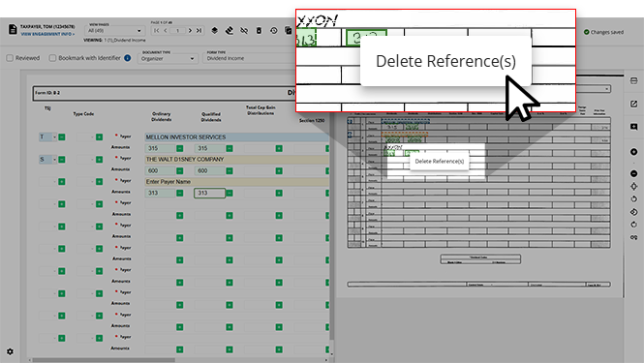Click the rotate icon with the center diamond
The width and height of the screenshot is (644, 363).
(x=633, y=212)
